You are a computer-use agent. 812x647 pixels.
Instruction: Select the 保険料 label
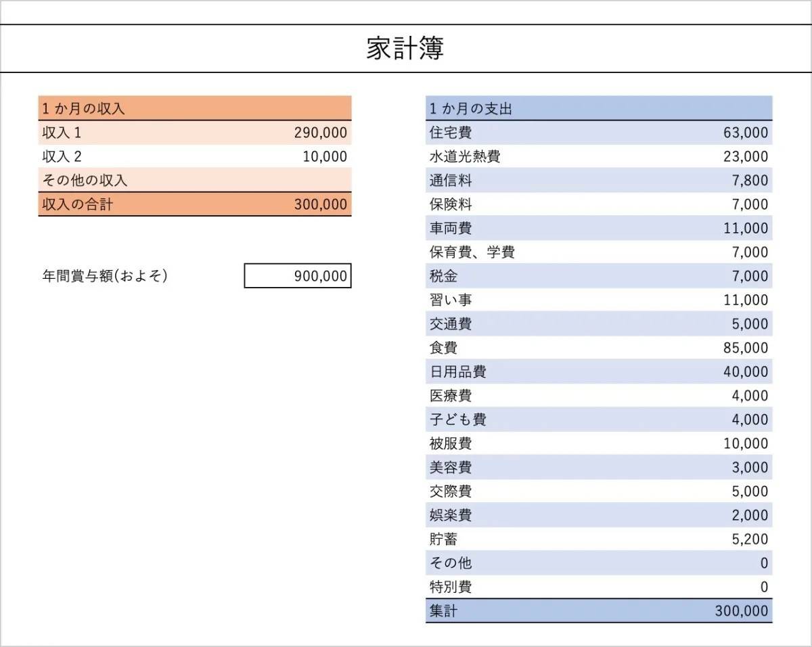pos(451,204)
